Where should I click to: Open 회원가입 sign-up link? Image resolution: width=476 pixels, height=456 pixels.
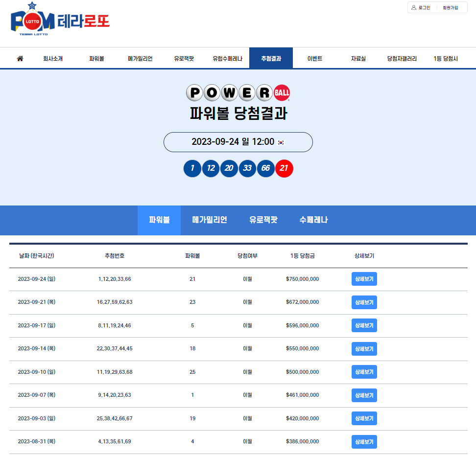450,8
